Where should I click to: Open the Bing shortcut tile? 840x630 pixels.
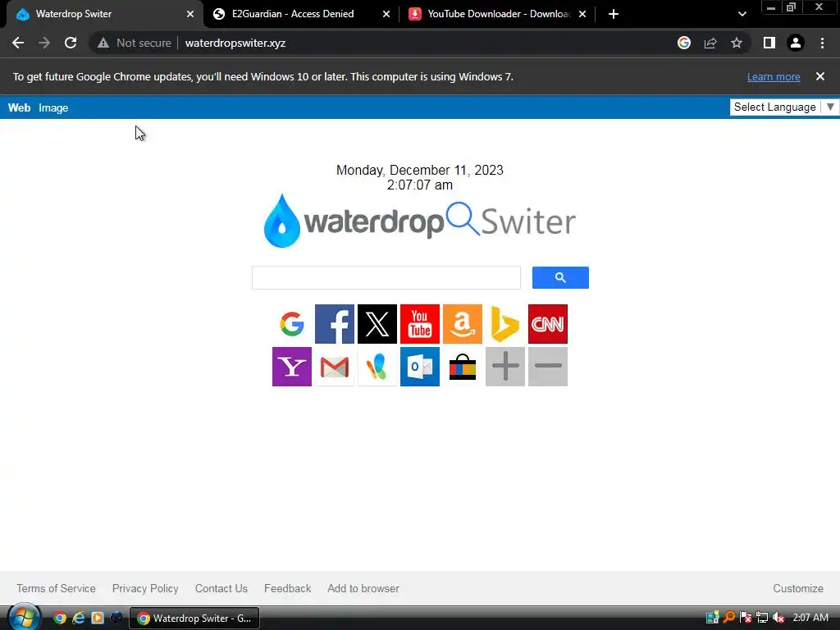(505, 324)
